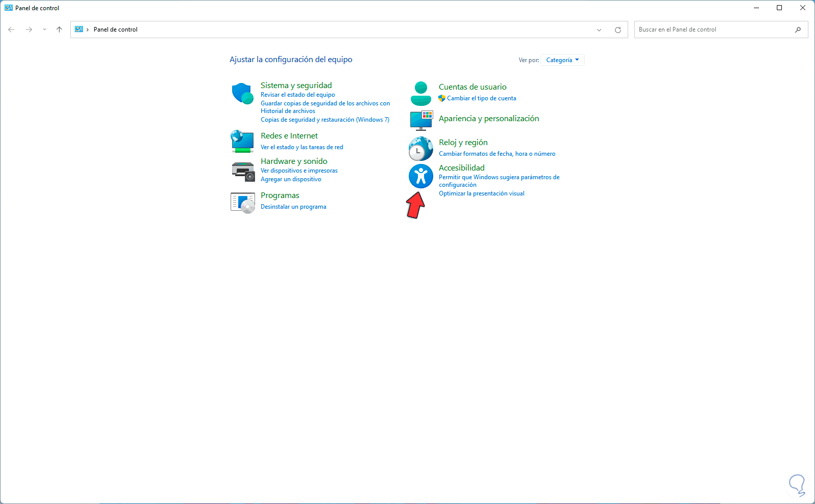
Task: Maximize the Panel de control window
Action: click(x=779, y=8)
